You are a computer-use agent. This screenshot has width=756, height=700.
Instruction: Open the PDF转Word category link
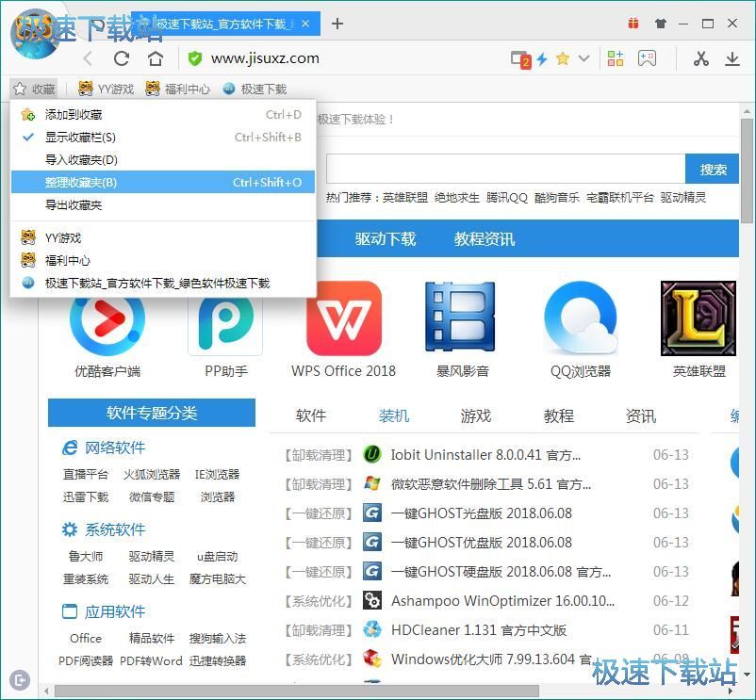(x=151, y=661)
